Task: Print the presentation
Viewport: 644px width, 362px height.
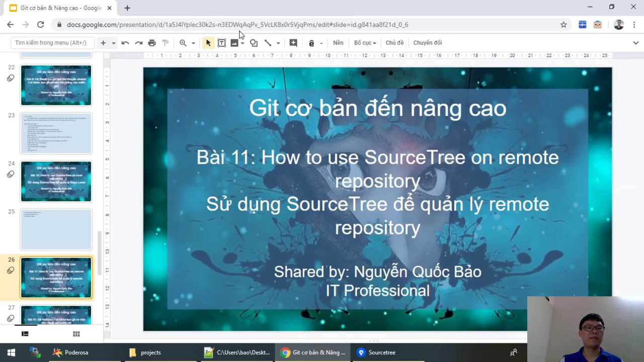Action: pyautogui.click(x=152, y=43)
